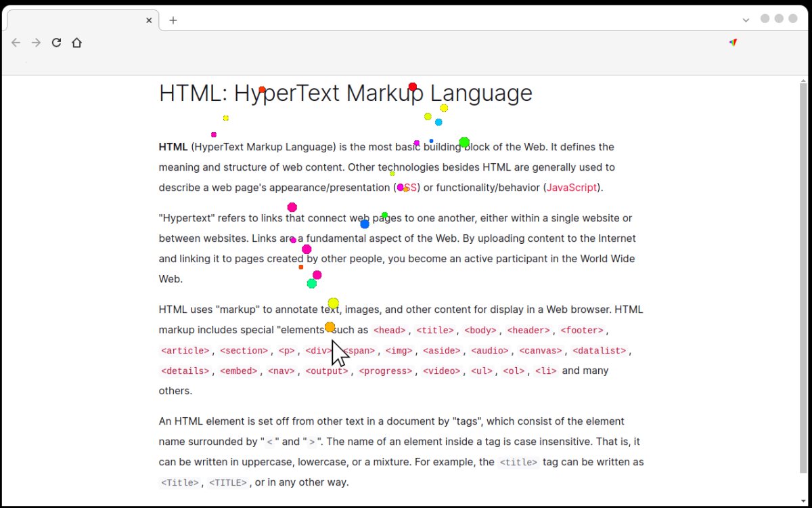Click the first gray window control button
Viewport: 812px width, 508px height.
765,19
